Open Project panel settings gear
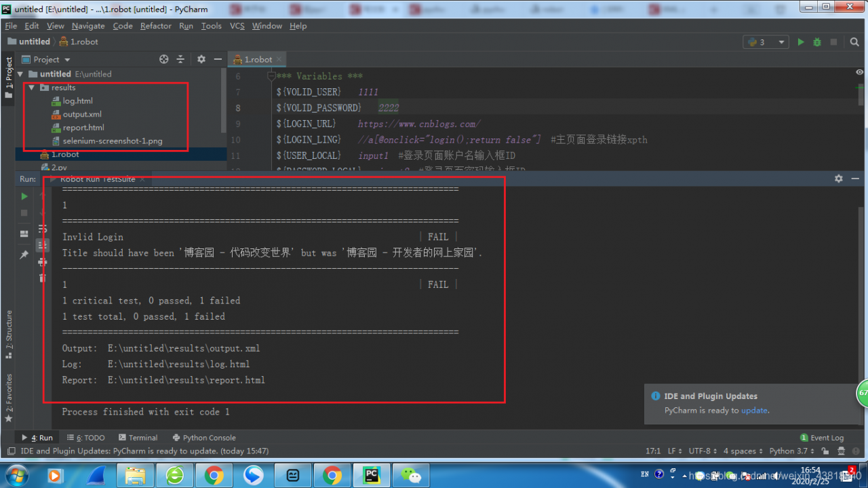Image resolution: width=868 pixels, height=488 pixels. click(x=201, y=59)
